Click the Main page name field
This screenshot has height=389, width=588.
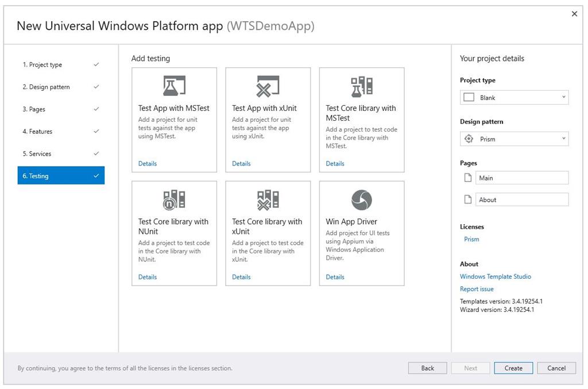point(521,178)
